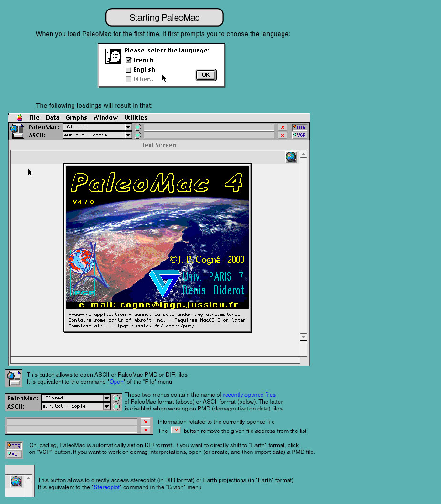This screenshot has width=441, height=504.
Task: Click the Text Screen scrollbar down arrow
Action: [x=304, y=337]
